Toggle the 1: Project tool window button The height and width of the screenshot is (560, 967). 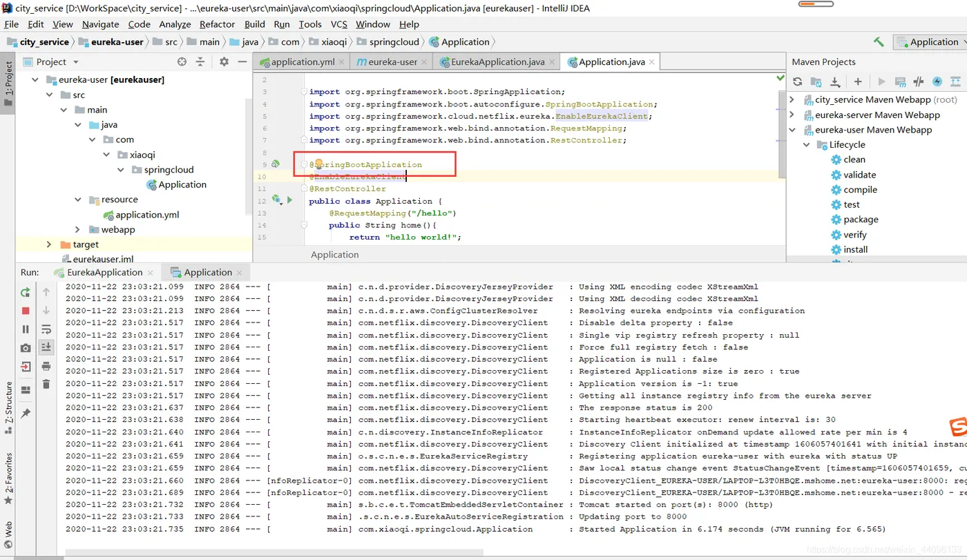click(8, 84)
